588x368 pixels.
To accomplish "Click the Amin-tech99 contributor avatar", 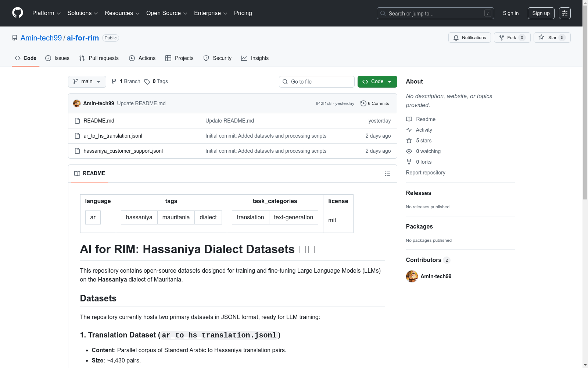I will (x=412, y=276).
